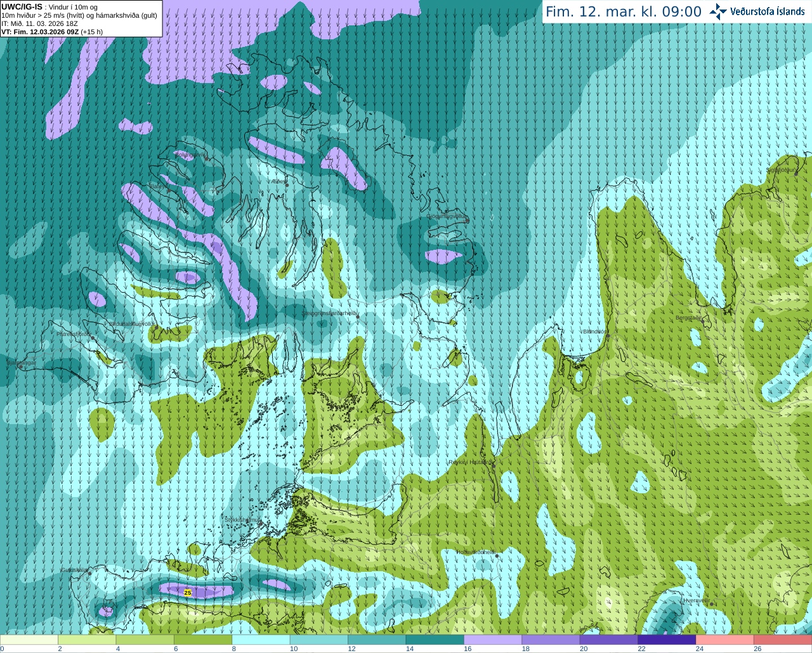Select the 10–12 m/s turquoise legend swatch
The width and height of the screenshot is (812, 653).
tap(319, 640)
